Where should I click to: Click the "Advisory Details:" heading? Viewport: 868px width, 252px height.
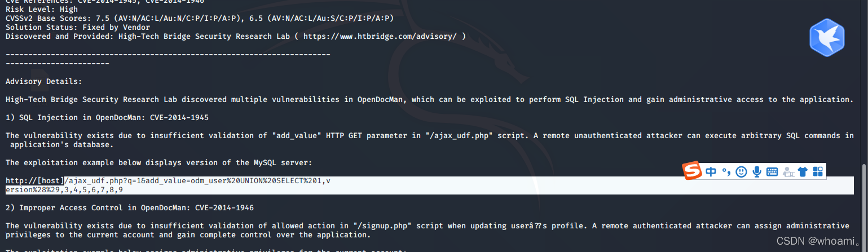(43, 81)
